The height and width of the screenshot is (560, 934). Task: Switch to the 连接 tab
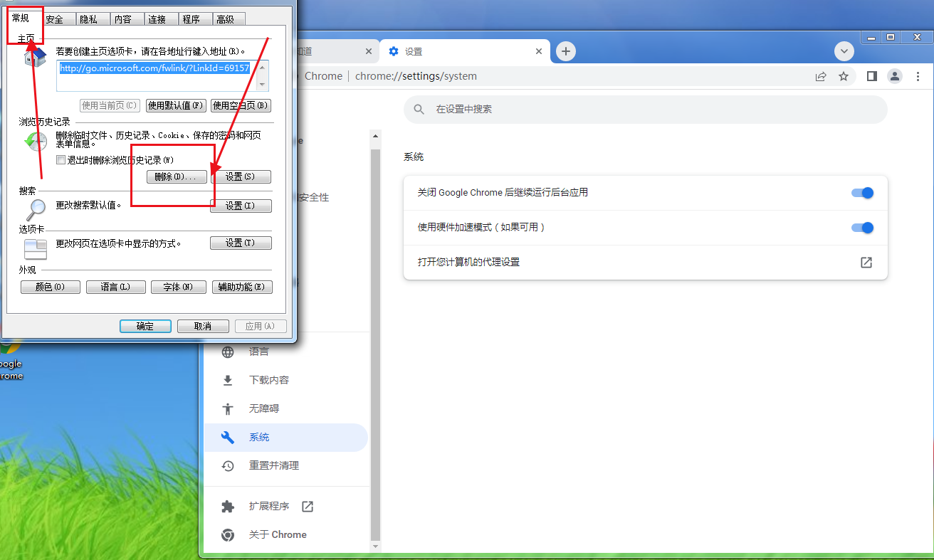tap(157, 19)
